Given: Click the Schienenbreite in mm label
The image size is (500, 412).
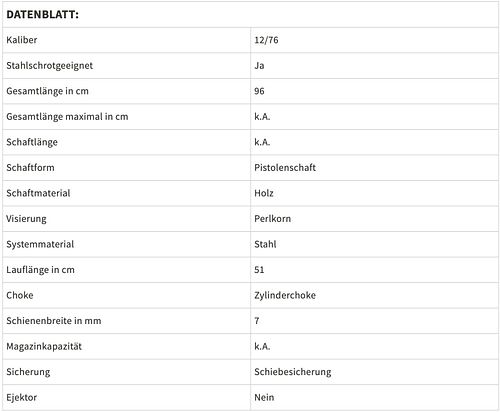Looking at the screenshot, I should pos(54,321).
